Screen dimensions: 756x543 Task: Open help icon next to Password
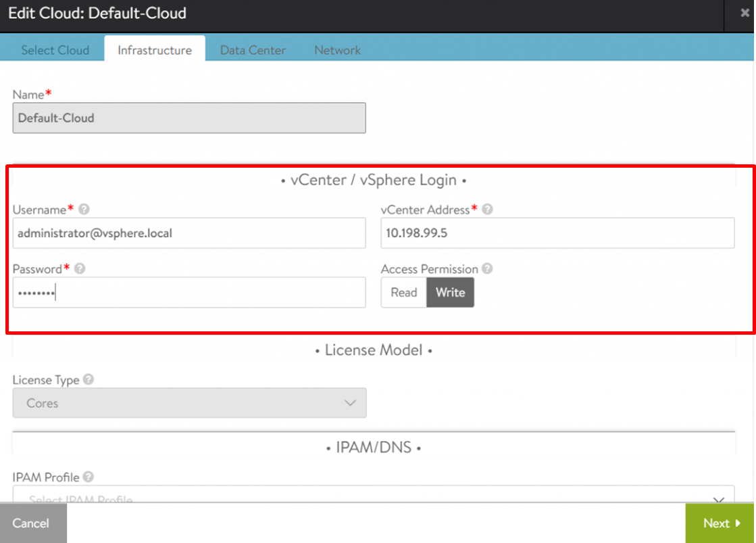click(80, 269)
